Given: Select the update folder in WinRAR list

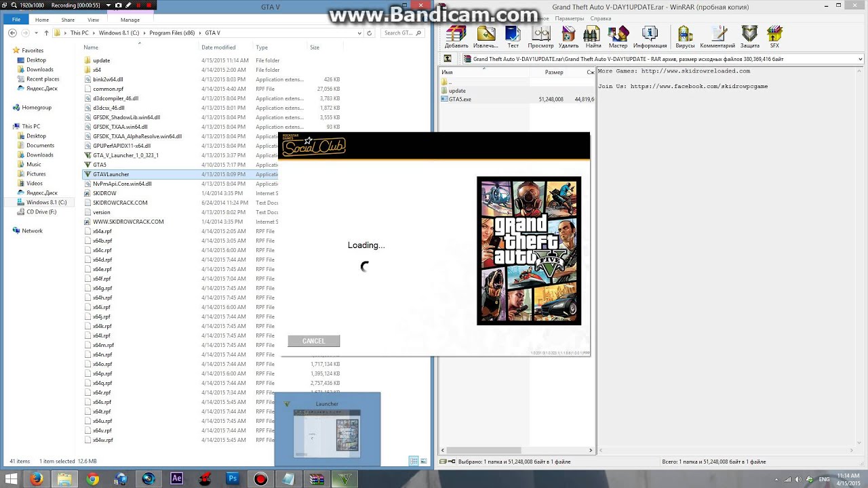Looking at the screenshot, I should click(457, 90).
